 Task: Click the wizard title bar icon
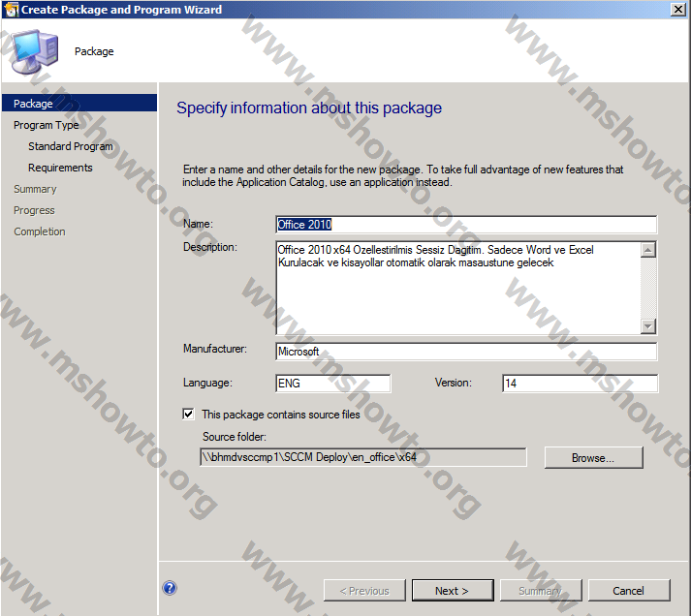click(x=11, y=10)
